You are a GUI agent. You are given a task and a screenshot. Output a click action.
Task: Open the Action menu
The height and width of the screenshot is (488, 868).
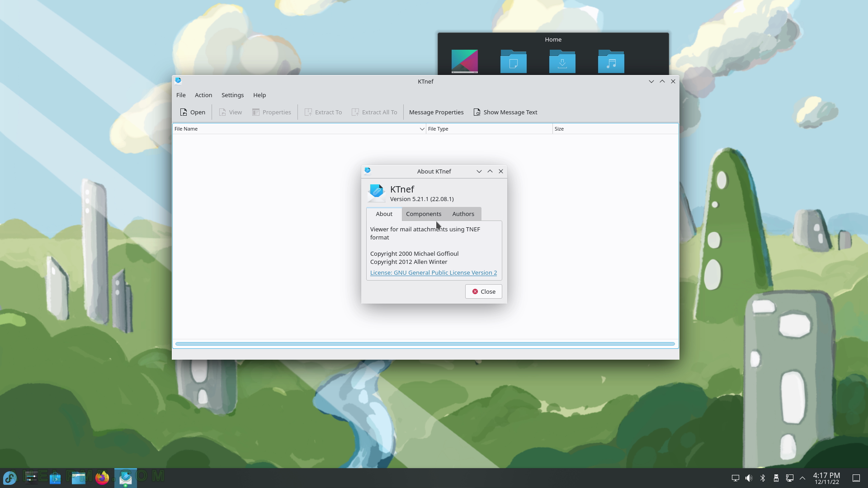pyautogui.click(x=203, y=95)
